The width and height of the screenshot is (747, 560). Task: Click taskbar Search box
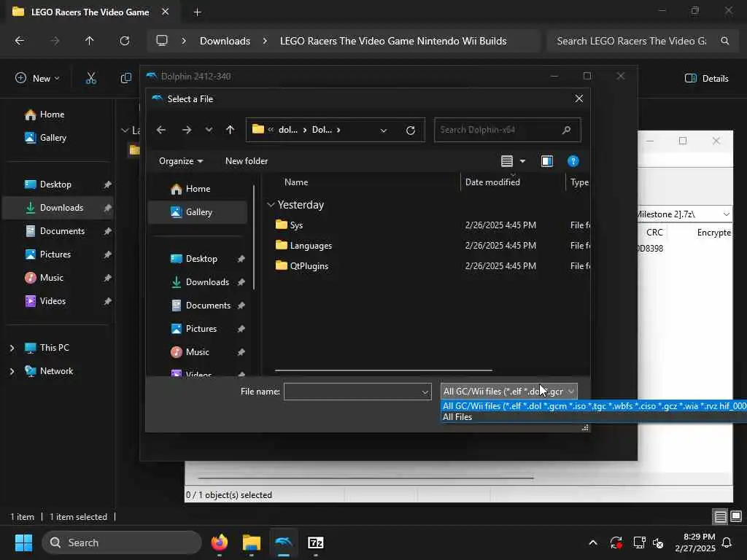[122, 542]
